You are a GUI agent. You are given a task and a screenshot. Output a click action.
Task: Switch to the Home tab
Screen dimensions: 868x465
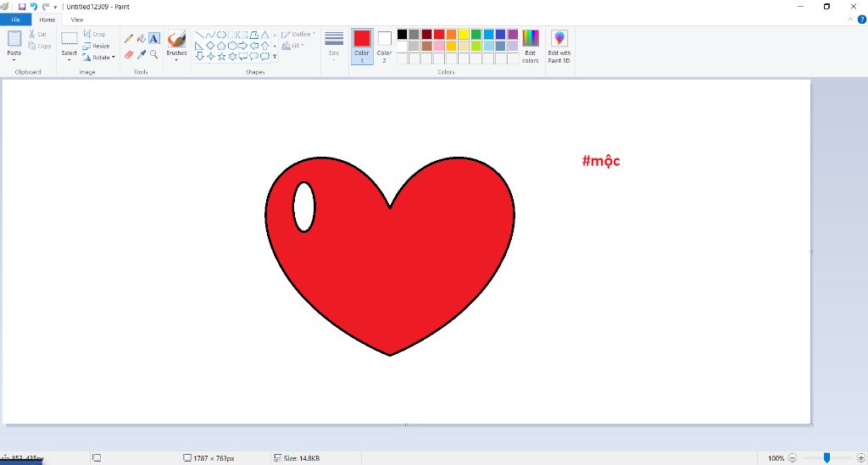pos(47,19)
